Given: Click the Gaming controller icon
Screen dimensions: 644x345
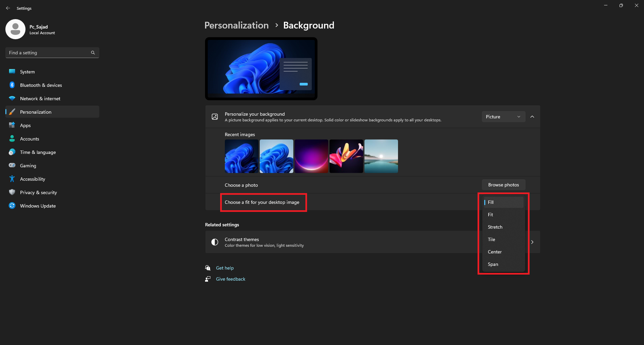Looking at the screenshot, I should 12,165.
